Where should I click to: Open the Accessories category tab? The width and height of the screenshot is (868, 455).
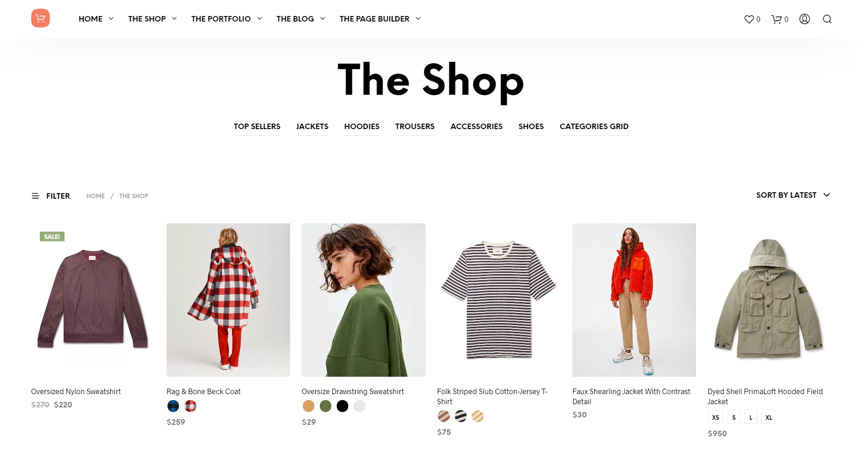tap(476, 126)
